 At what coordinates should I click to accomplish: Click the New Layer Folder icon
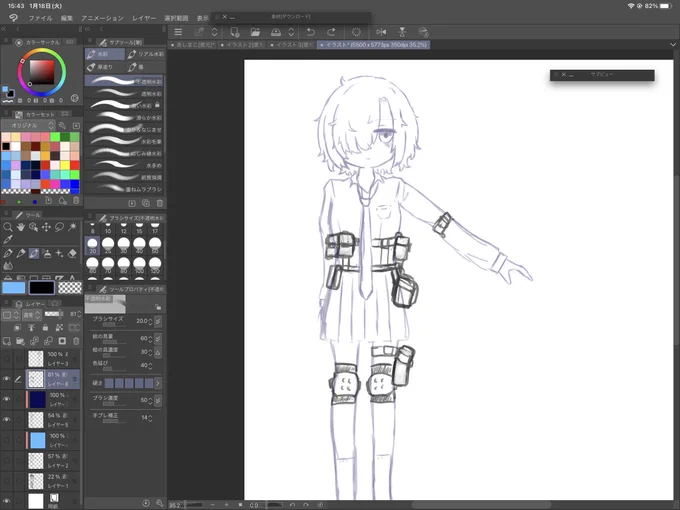20,341
